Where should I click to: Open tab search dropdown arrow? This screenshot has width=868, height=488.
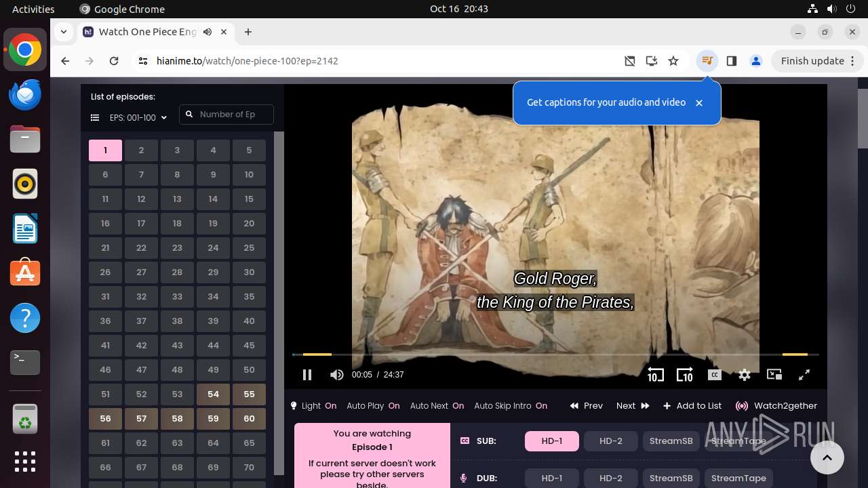(x=64, y=32)
